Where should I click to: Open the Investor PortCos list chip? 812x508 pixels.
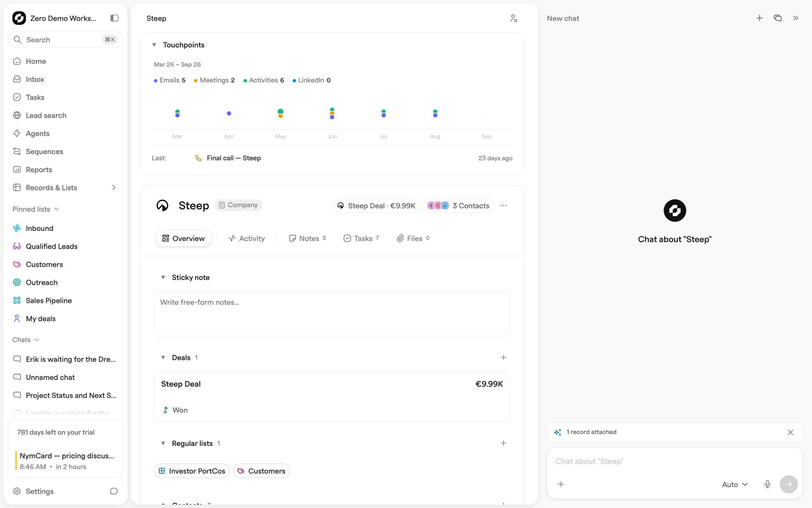192,471
